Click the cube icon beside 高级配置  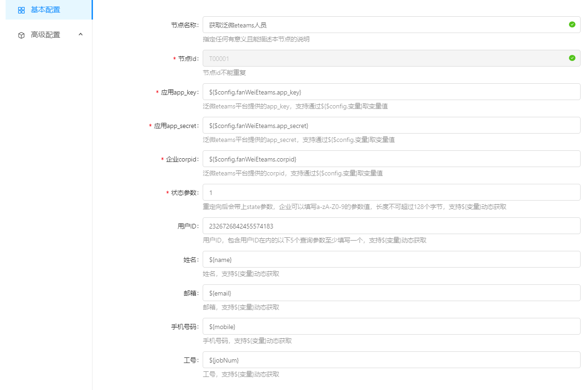[21, 35]
